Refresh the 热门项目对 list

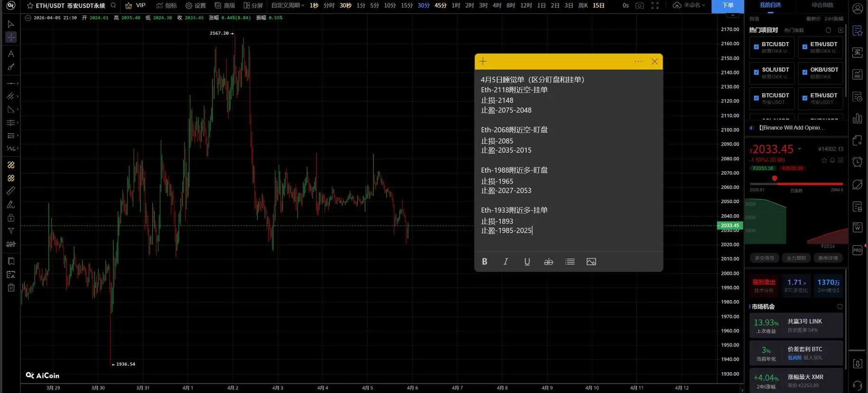(x=829, y=30)
